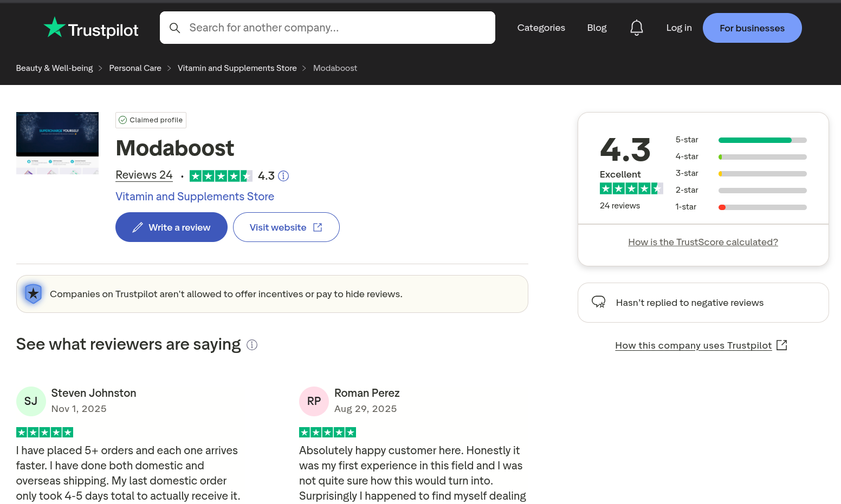Screen dimensions: 841x504
Task: Open 'How is the TrustScore calculated?' link
Action: click(703, 242)
